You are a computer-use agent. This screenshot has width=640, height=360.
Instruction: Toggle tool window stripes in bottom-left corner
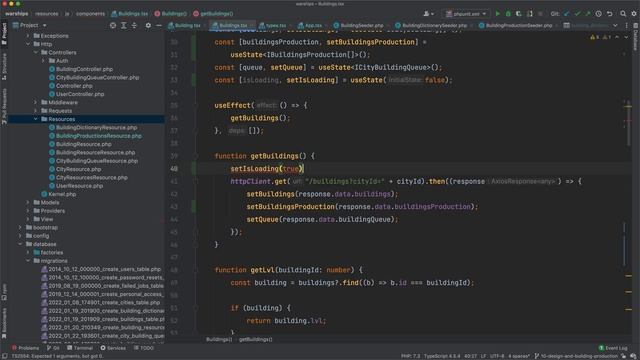coord(4,356)
